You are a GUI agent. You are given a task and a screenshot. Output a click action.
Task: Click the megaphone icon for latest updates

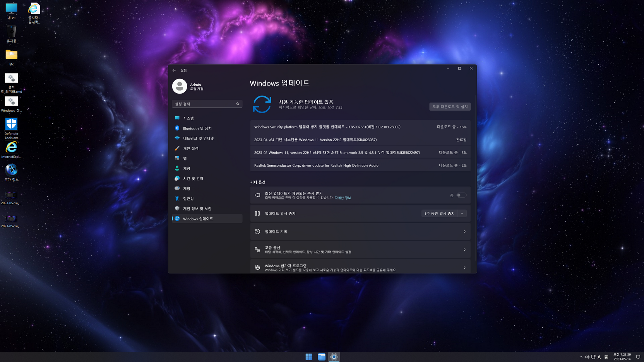pyautogui.click(x=257, y=195)
